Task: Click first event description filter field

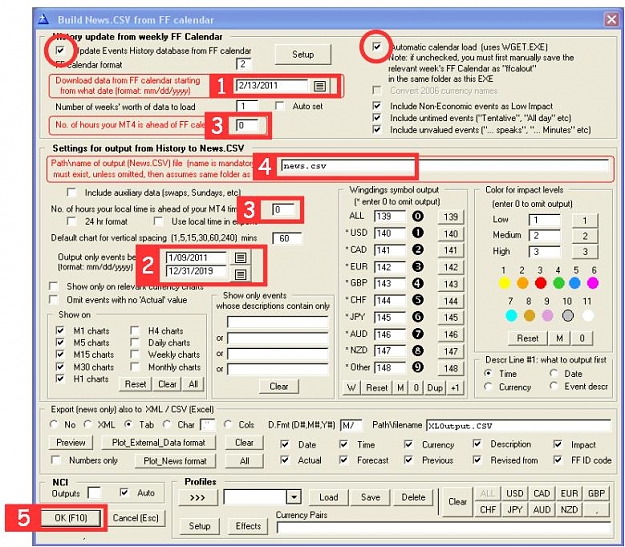Action: pos(278,322)
